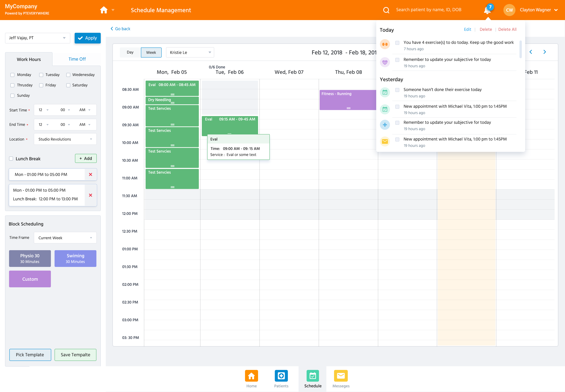Click the search magnifier icon
This screenshot has width=565, height=392.
click(386, 10)
